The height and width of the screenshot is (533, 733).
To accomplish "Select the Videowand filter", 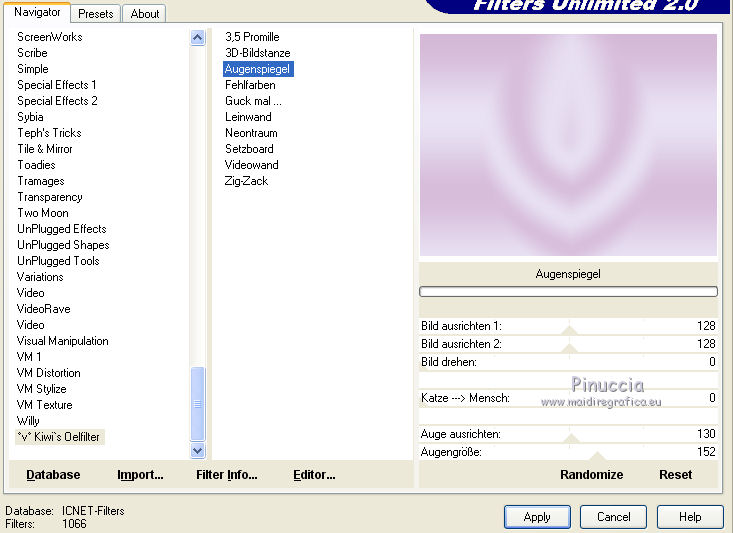I will point(252,165).
